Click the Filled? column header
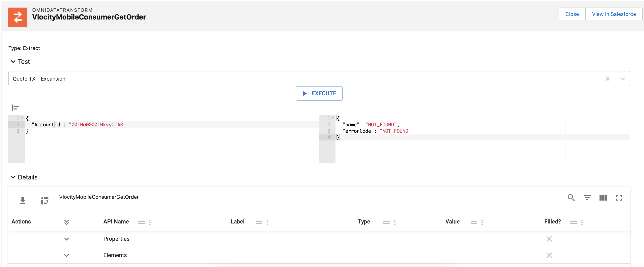Image resolution: width=644 pixels, height=267 pixels. click(x=552, y=222)
